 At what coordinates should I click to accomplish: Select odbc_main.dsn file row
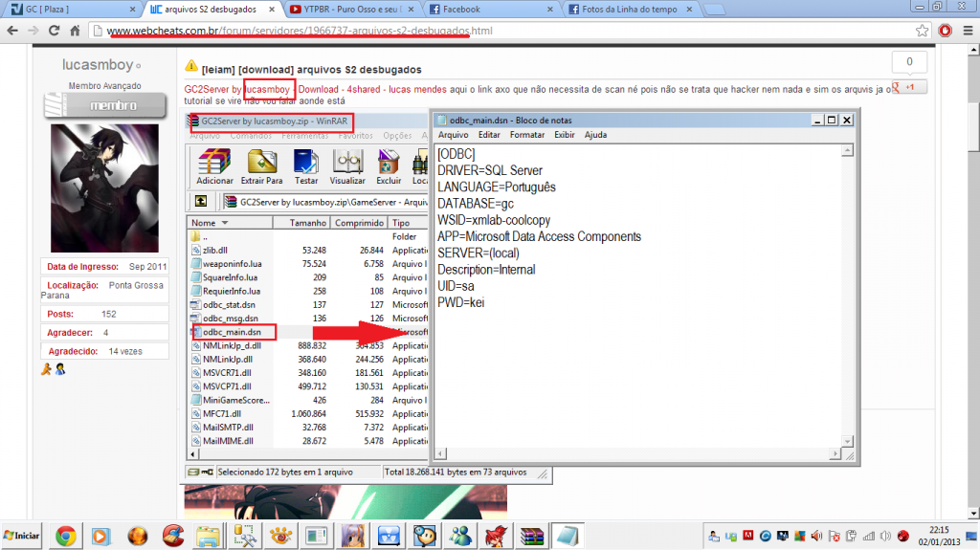307,332
